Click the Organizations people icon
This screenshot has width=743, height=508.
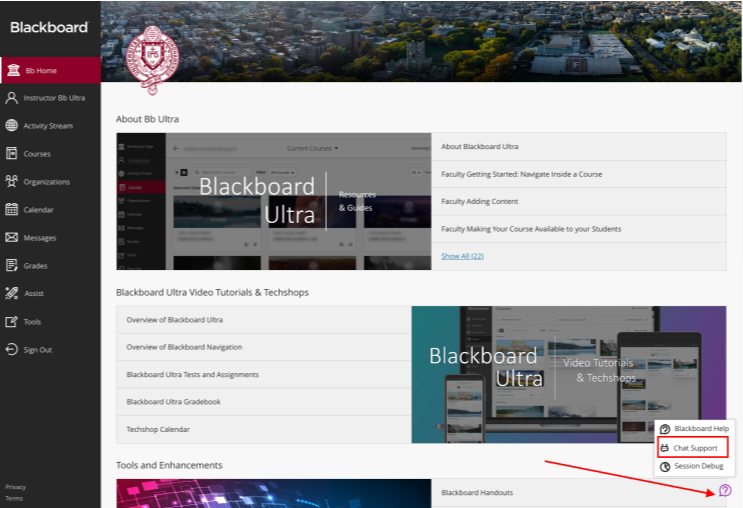pos(11,181)
